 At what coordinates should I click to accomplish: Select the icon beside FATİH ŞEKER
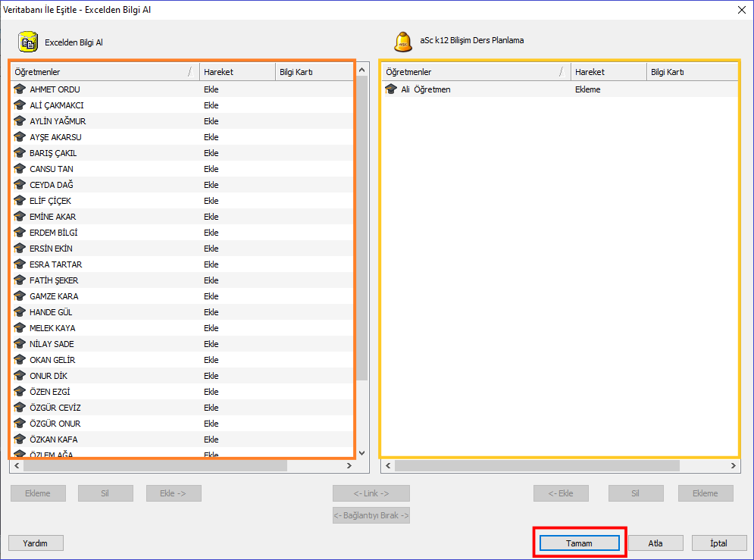pos(20,280)
